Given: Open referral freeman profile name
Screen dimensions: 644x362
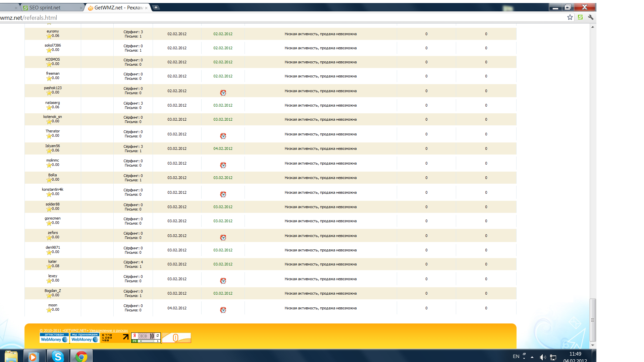Looking at the screenshot, I should pyautogui.click(x=53, y=73).
